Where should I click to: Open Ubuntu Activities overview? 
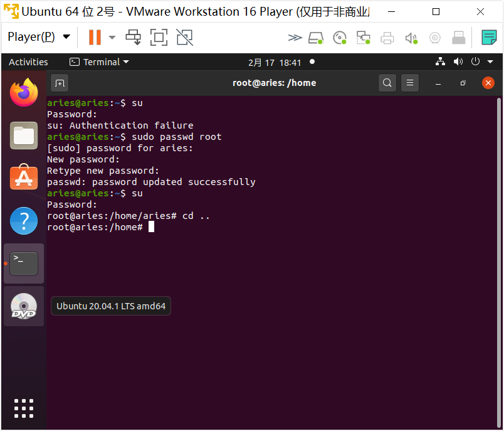(x=28, y=62)
